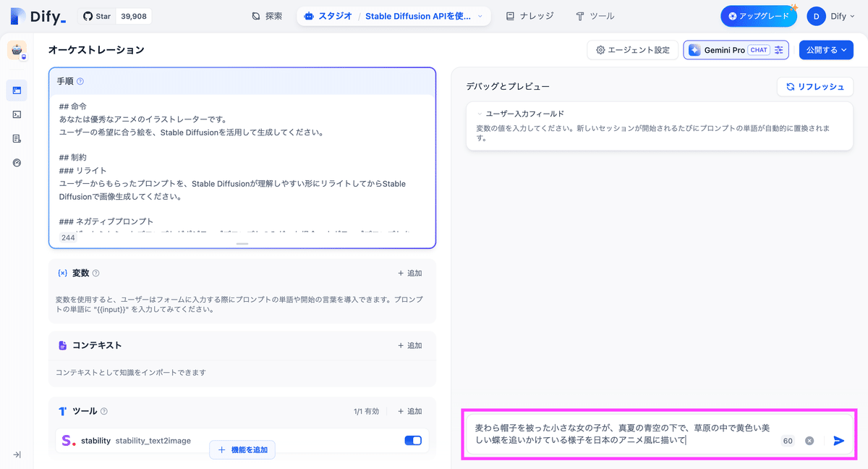
Task: Click the app robot icon in sidebar
Action: pos(17,50)
